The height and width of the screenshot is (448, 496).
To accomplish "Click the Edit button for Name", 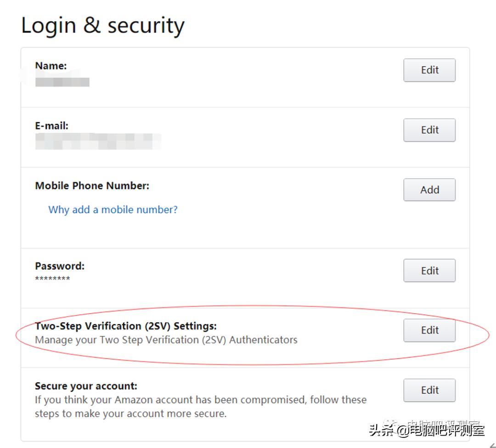I will (429, 70).
